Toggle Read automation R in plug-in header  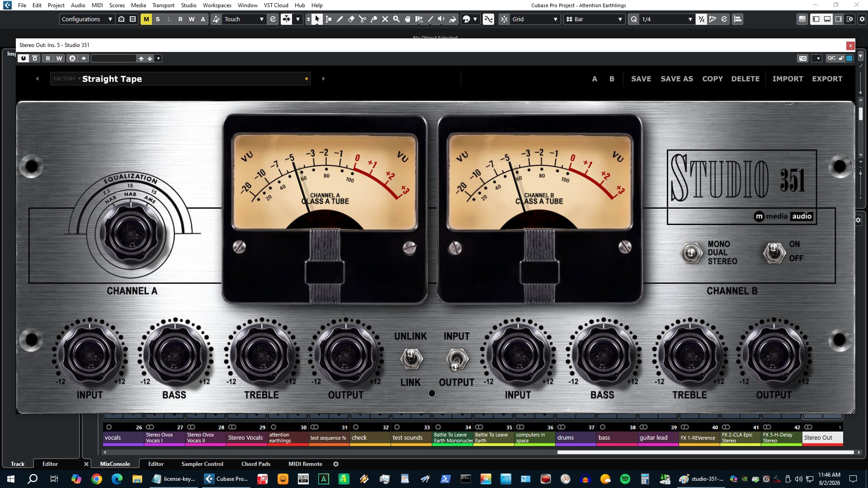[x=48, y=58]
